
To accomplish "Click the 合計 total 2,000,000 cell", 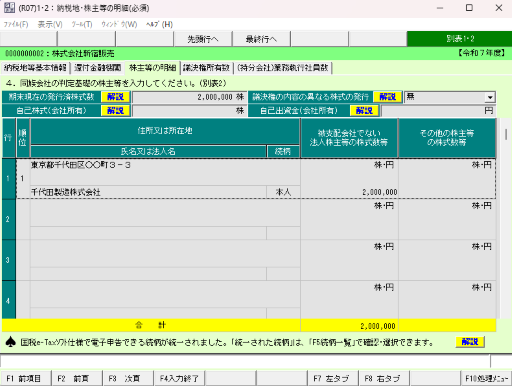I will pyautogui.click(x=349, y=326).
